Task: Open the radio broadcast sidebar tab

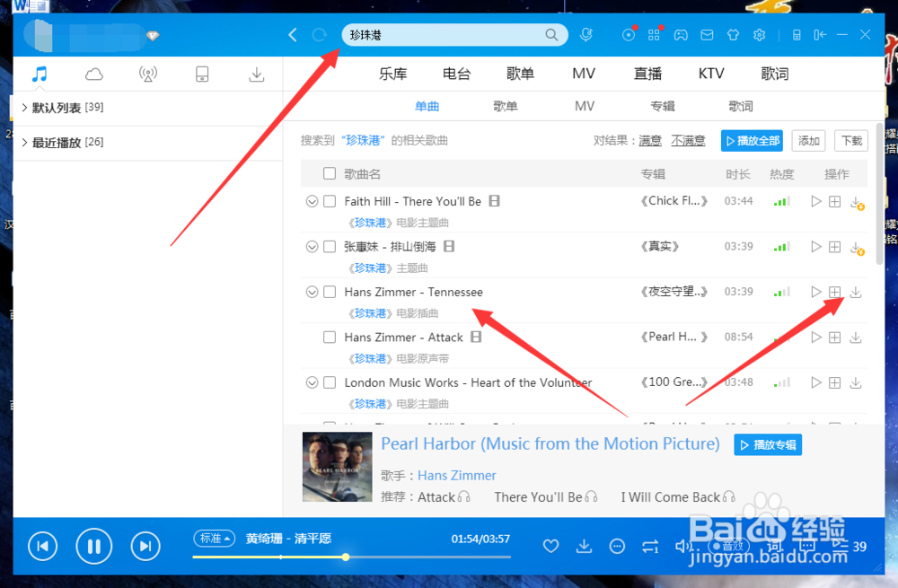Action: pos(148,74)
